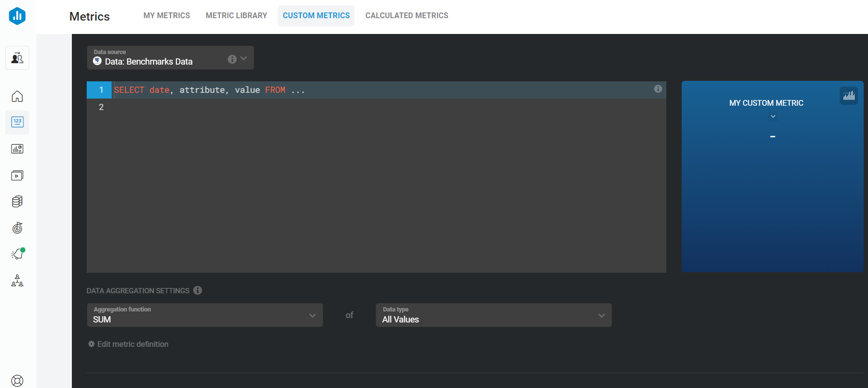Expand the Data source dropdown chevron
The width and height of the screenshot is (868, 388).
coord(244,58)
